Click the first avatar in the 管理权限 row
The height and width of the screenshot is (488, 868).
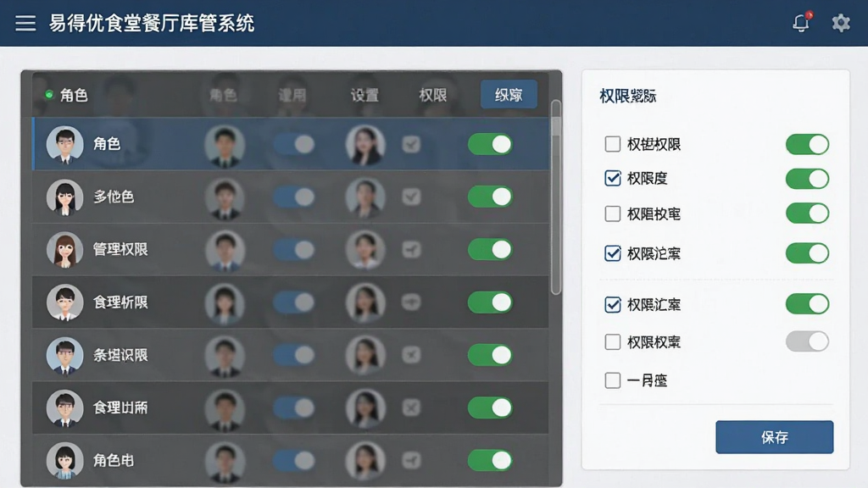coord(64,250)
